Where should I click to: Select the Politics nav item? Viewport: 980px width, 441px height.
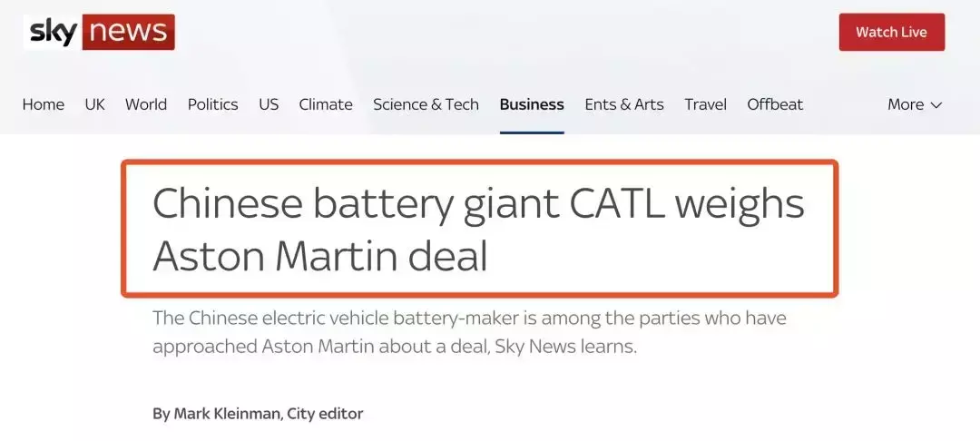(212, 104)
